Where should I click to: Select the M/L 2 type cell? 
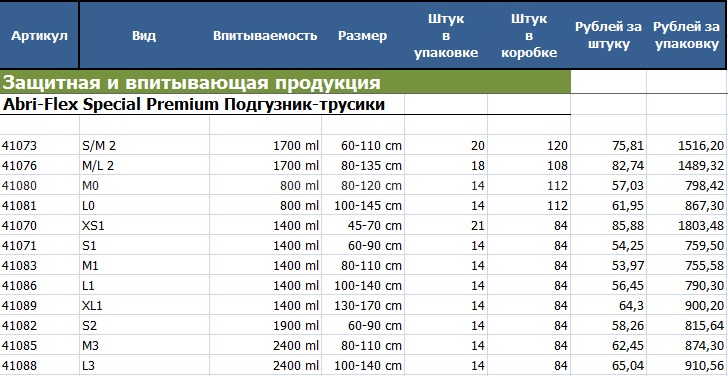[144, 166]
